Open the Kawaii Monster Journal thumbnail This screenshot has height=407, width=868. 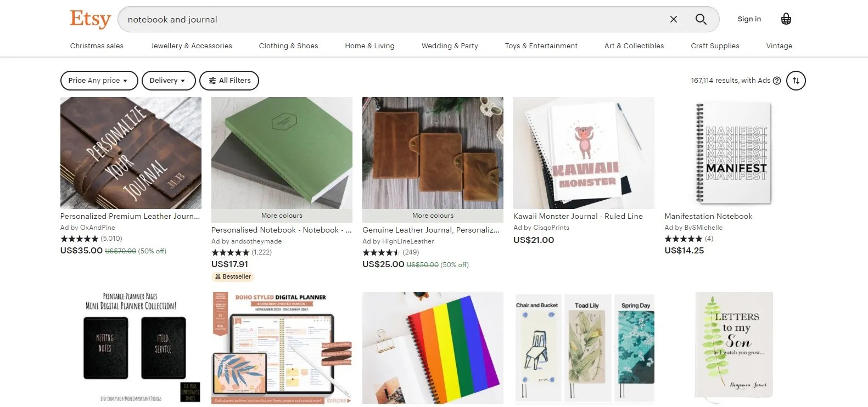[583, 153]
